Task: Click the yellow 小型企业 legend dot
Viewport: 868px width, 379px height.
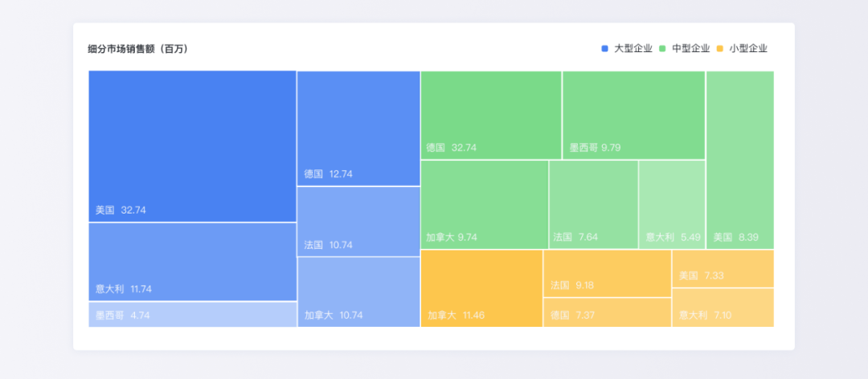Action: coord(721,48)
